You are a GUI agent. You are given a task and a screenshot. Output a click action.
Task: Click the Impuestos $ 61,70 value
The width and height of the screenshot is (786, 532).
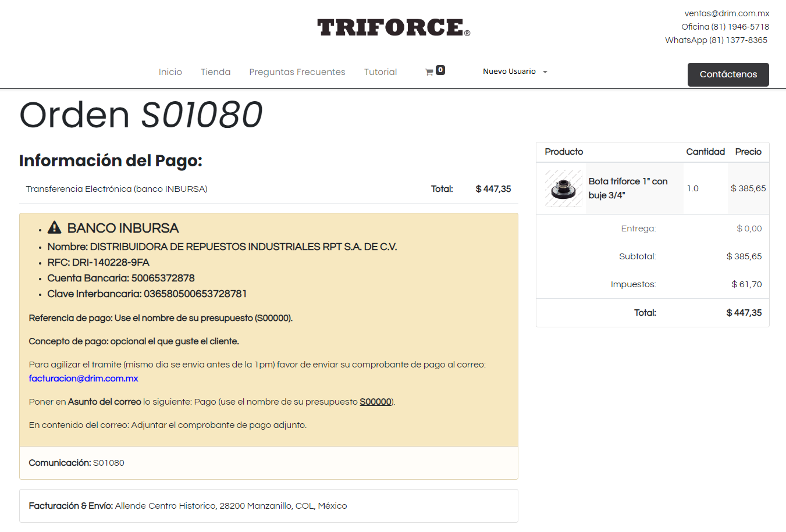click(746, 284)
